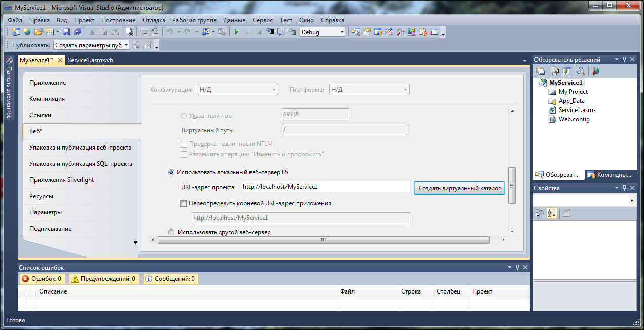Click the Error List toolbar icon
Image resolution: width=644 pixels, height=330 pixels.
tap(423, 32)
